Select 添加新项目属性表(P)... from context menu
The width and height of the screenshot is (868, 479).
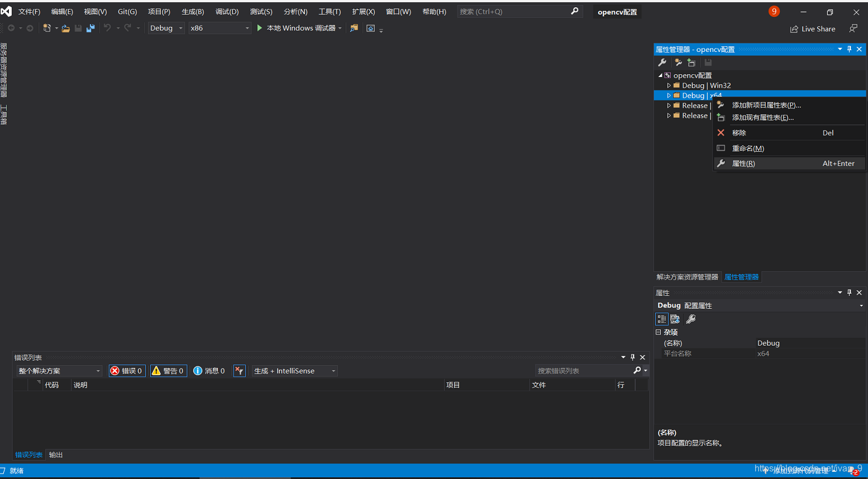[789, 105]
